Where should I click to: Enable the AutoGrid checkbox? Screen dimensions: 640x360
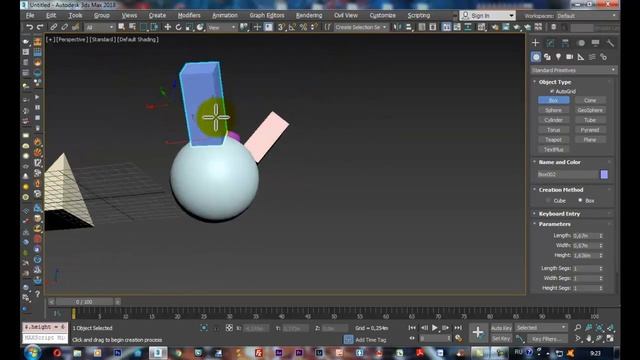pyautogui.click(x=552, y=91)
